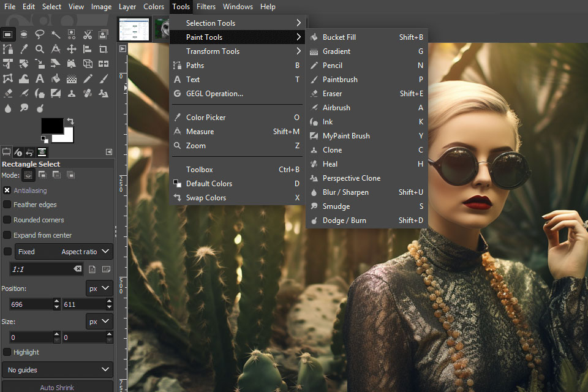Turn on Rounded corners checkbox
Viewport: 588px width, 392px height.
point(7,220)
